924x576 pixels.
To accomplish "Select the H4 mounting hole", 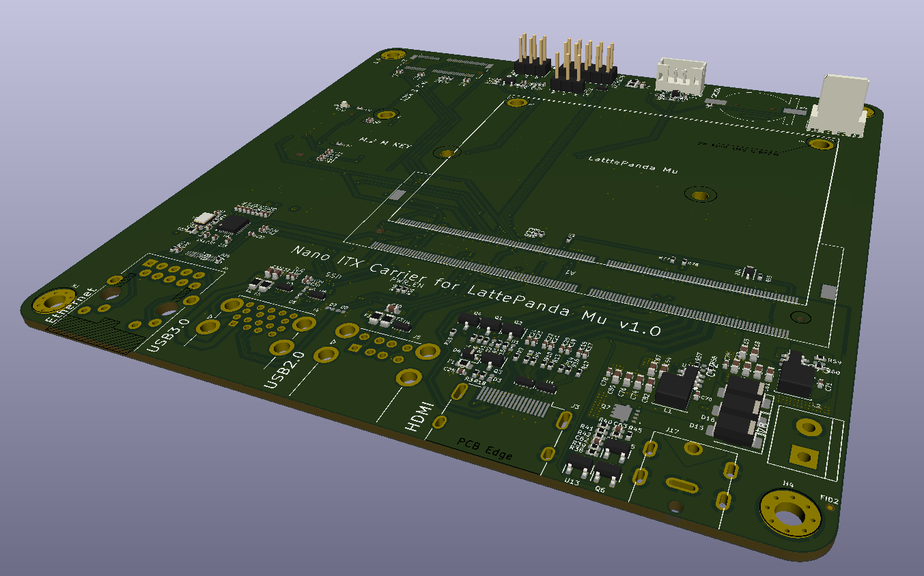I will pos(790,514).
